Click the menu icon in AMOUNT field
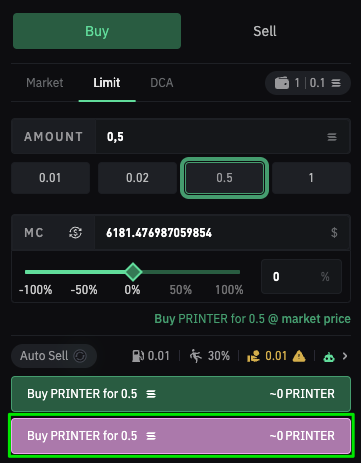Image resolution: width=361 pixels, height=463 pixels. pos(332,137)
